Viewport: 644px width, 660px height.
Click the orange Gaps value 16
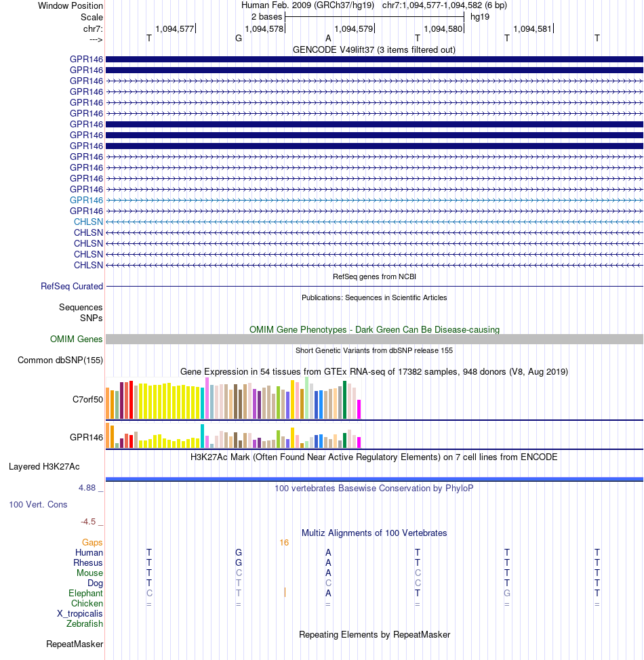284,543
